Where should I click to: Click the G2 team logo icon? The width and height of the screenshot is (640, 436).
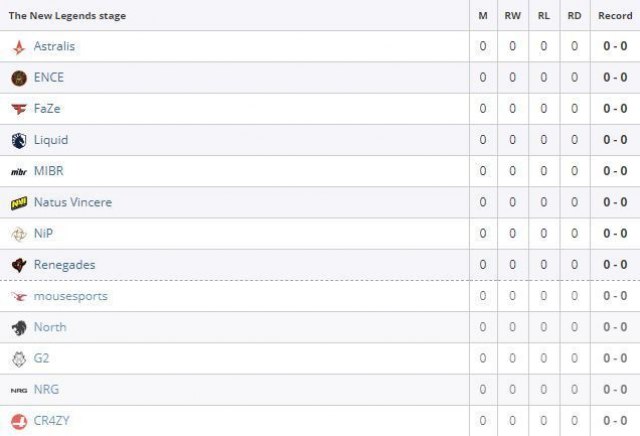[19, 359]
